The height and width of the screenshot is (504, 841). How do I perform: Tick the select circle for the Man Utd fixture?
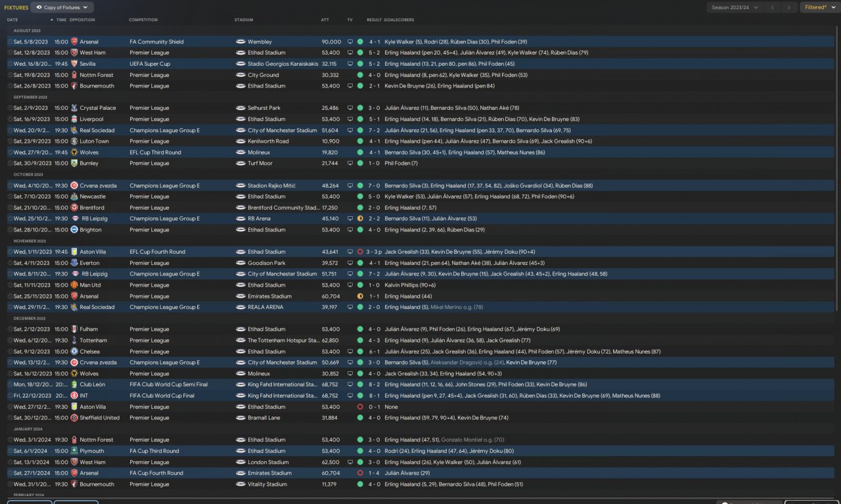[10, 285]
